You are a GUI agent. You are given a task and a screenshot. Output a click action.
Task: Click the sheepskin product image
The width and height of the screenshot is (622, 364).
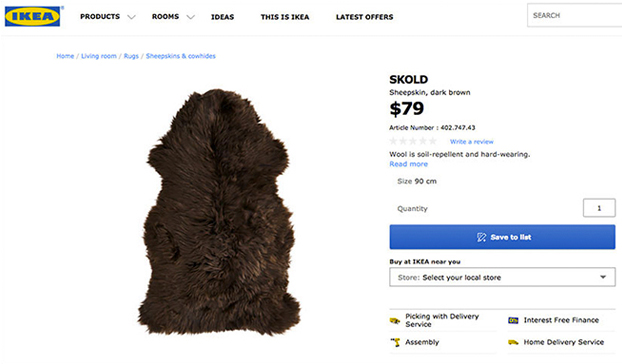(219, 213)
